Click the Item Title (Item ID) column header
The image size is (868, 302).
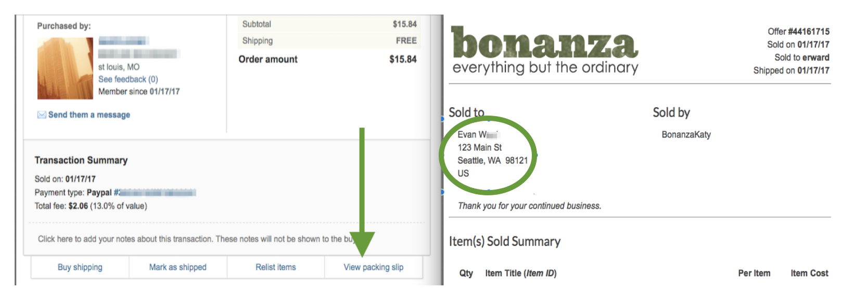click(520, 273)
